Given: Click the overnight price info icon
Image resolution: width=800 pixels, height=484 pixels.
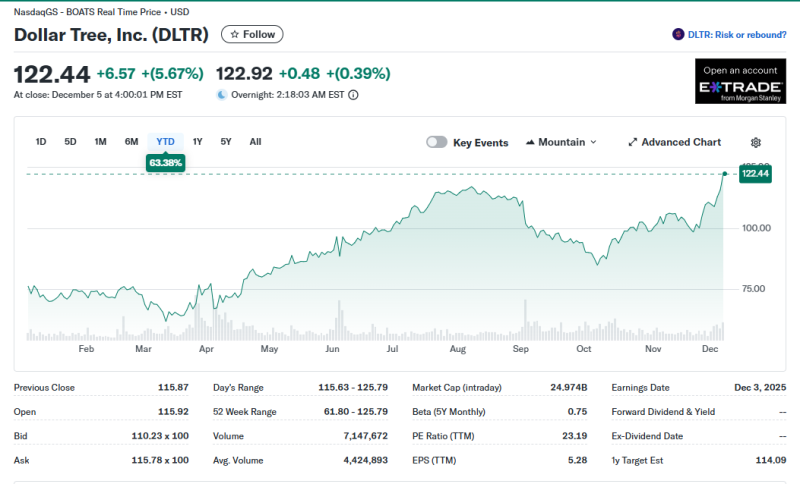Looking at the screenshot, I should tap(353, 95).
